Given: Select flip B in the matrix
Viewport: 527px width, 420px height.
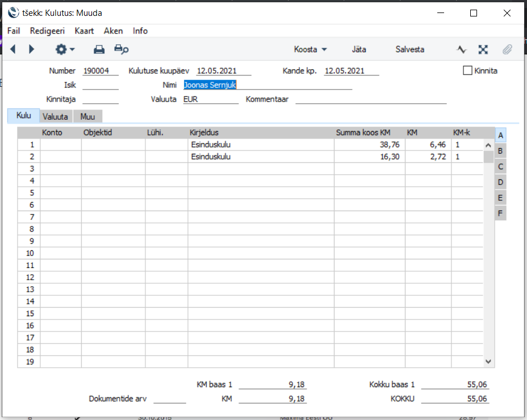Looking at the screenshot, I should pos(500,151).
